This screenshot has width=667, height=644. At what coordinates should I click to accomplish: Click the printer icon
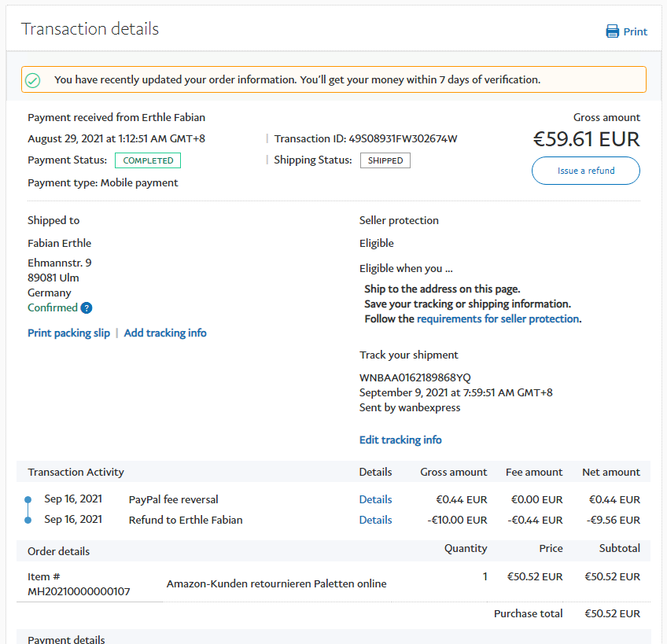tap(612, 31)
